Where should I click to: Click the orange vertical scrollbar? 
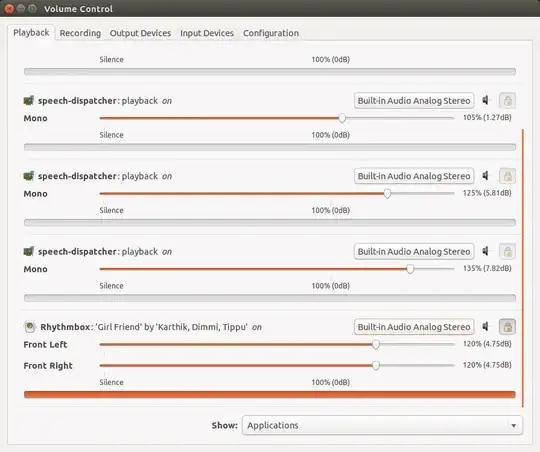pos(522,268)
